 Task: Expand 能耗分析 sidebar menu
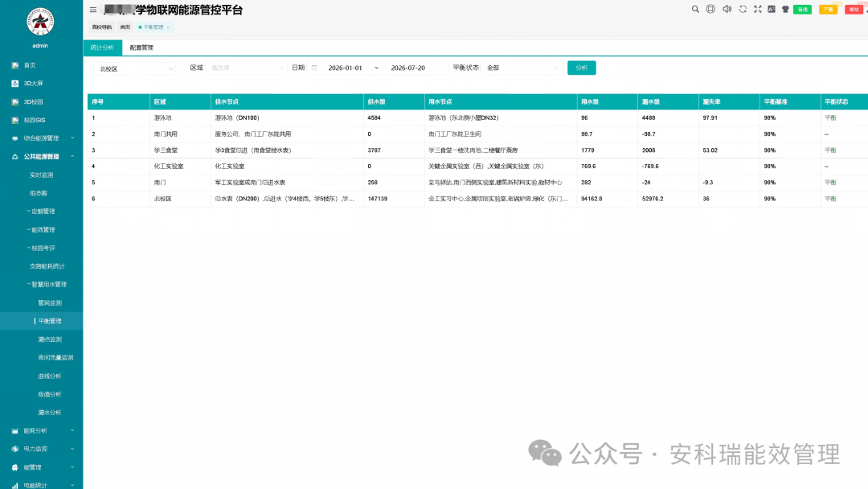tap(42, 431)
